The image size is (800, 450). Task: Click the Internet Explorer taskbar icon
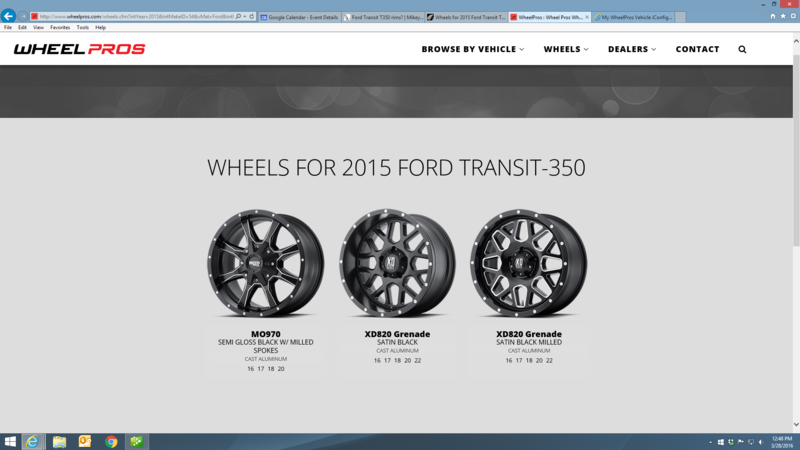32,442
